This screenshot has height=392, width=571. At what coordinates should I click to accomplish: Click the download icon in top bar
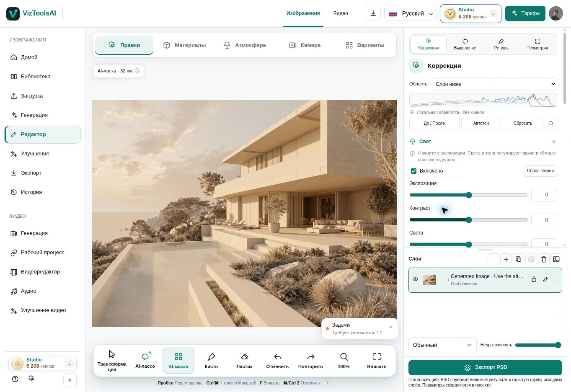coord(373,13)
